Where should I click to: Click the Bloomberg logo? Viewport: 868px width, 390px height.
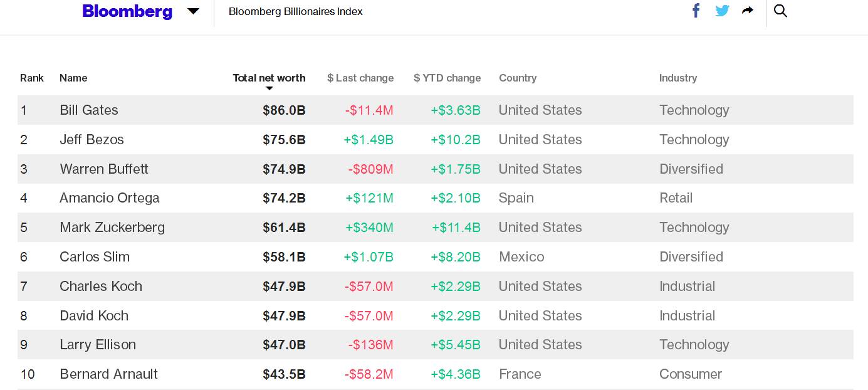coord(127,11)
